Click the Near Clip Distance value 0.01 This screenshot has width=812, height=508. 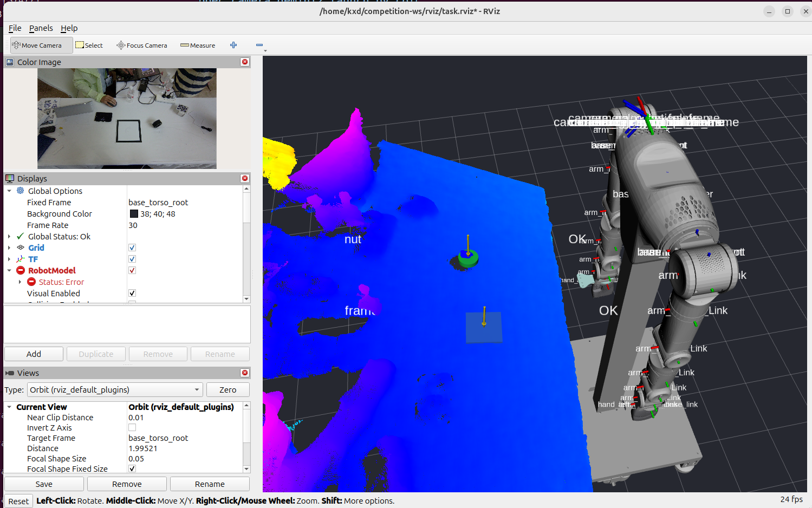136,418
